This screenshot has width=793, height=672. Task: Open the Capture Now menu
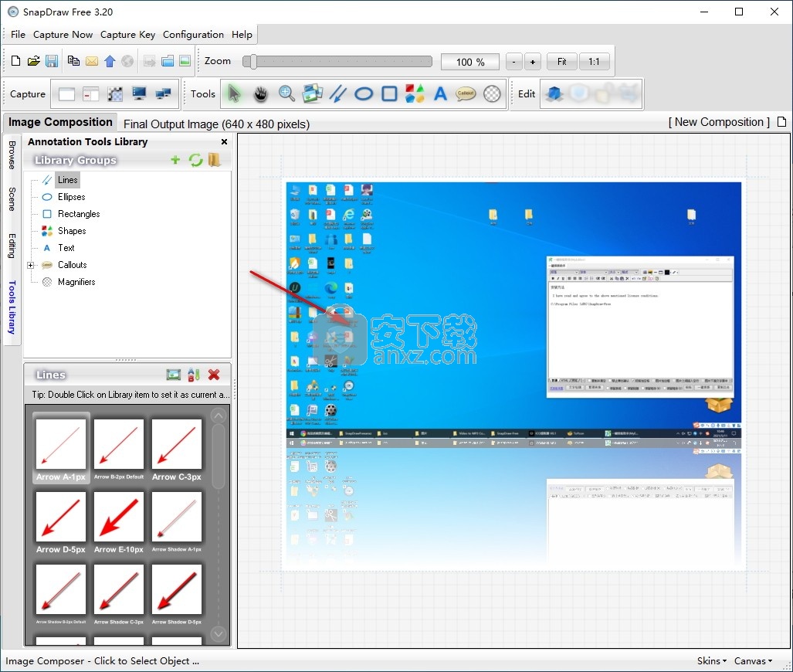[63, 35]
